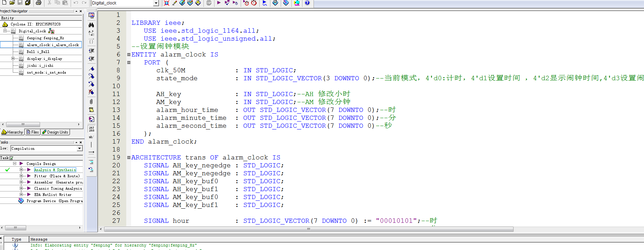Clear all bookmarks red-X flag icon
Screen dimensions: 644x250
[91, 92]
